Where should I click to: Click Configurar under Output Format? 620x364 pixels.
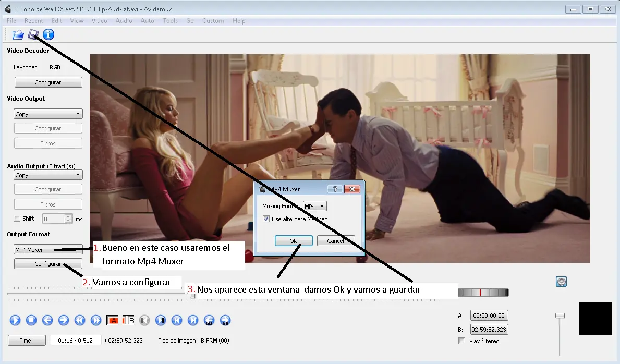pos(48,263)
